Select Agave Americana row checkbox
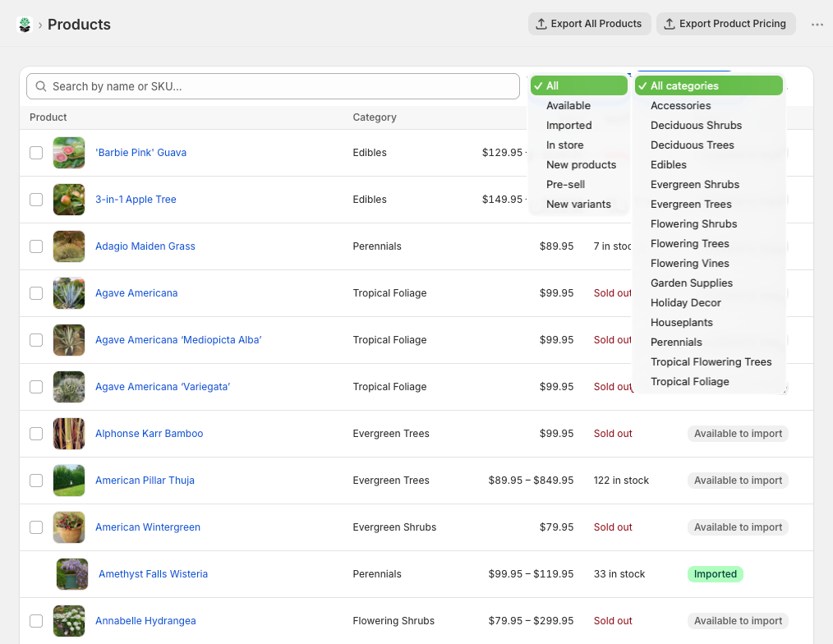The image size is (833, 644). coord(36,292)
